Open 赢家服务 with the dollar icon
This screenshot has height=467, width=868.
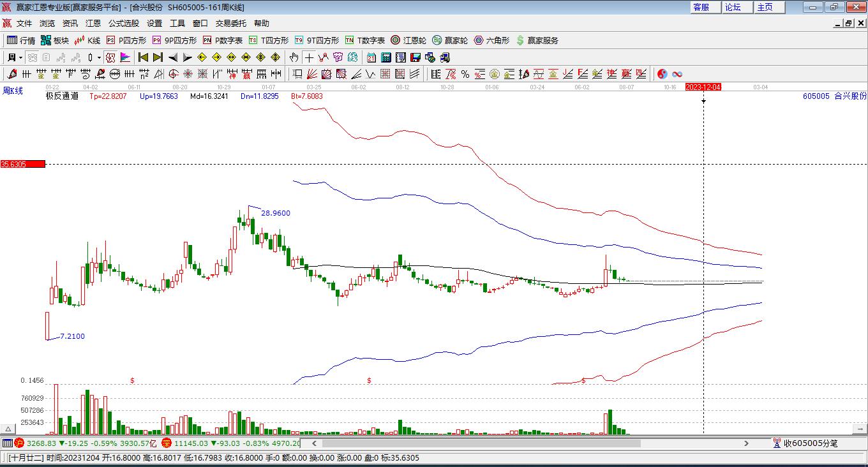(537, 40)
